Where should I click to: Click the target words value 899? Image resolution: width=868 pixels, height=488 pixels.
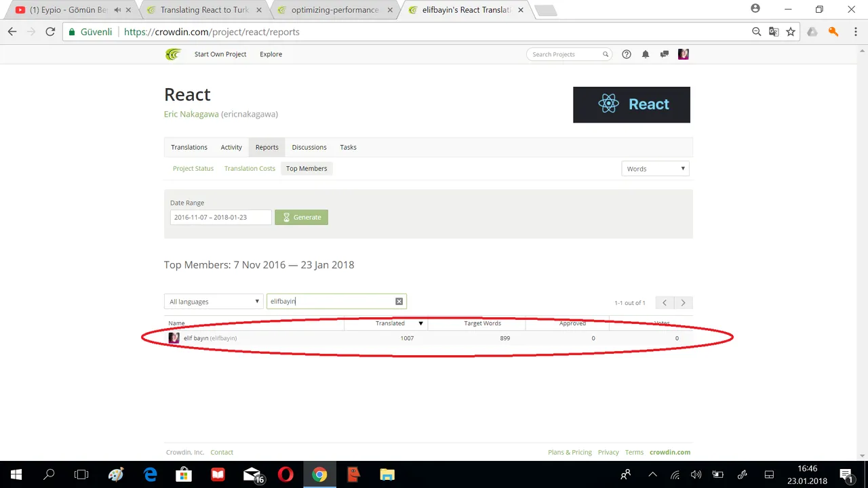coord(505,338)
